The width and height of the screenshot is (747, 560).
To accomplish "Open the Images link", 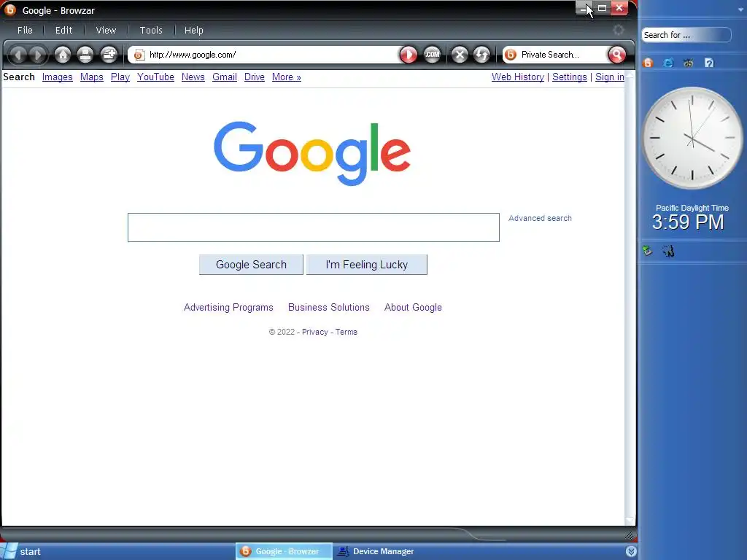I will [57, 77].
